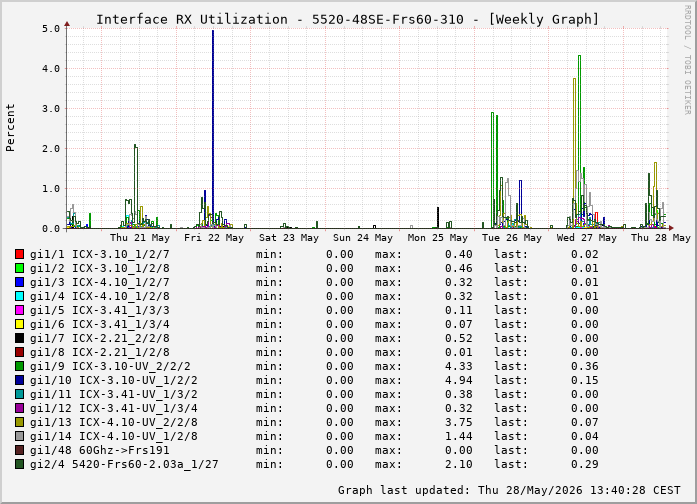Click the bright green swatch for gi1/2

(x=19, y=268)
